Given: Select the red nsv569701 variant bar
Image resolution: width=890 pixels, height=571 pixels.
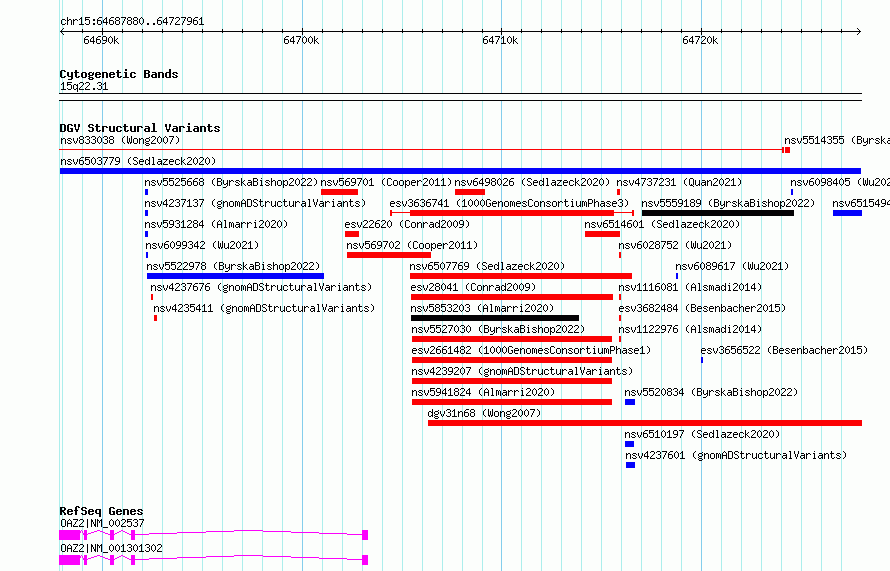Looking at the screenshot, I should (x=339, y=192).
